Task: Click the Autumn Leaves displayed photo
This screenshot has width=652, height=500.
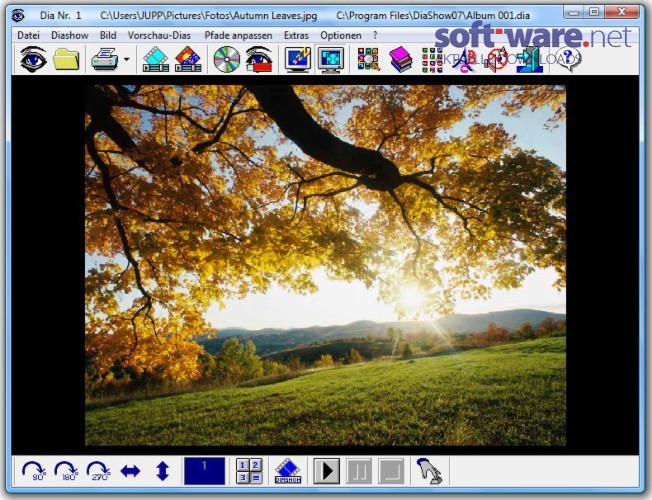Action: 325,265
